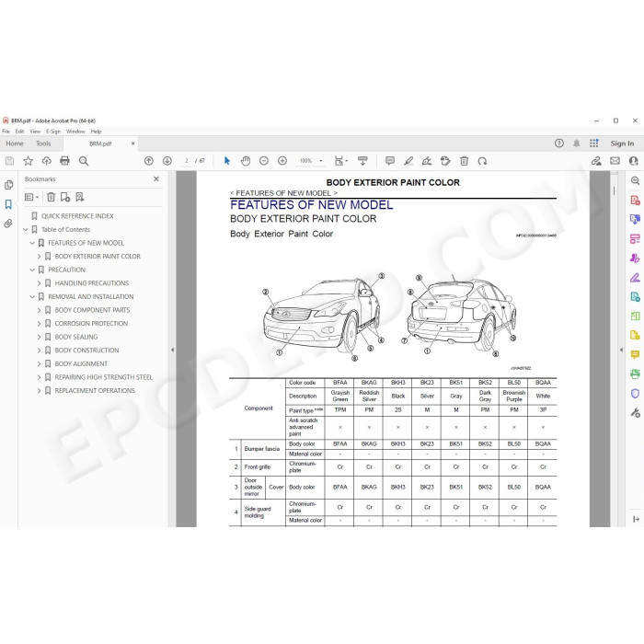Open the File menu
This screenshot has width=644, height=644.
click(x=6, y=132)
